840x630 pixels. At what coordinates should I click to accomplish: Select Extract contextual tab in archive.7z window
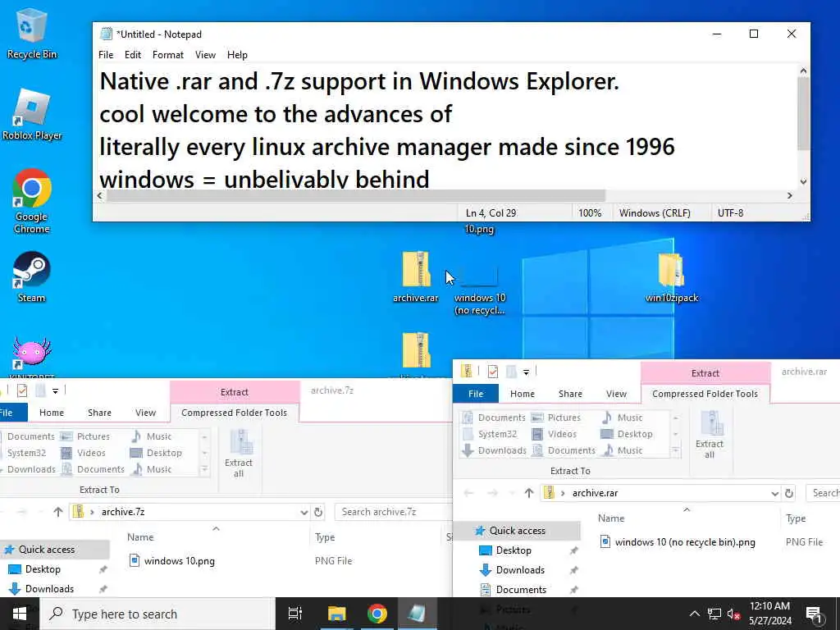tap(234, 391)
